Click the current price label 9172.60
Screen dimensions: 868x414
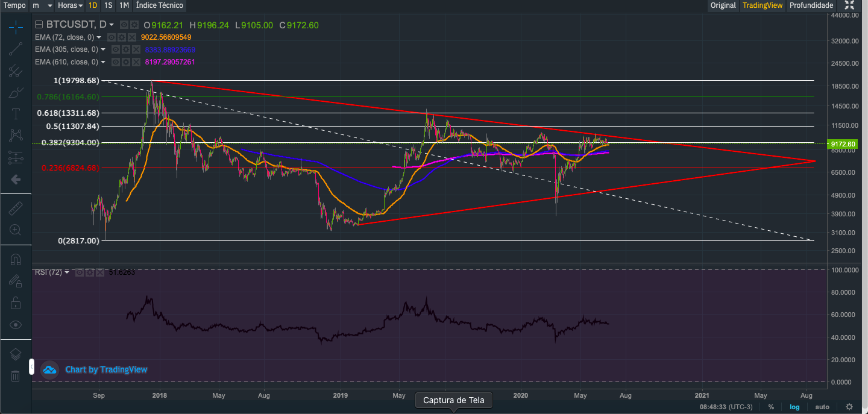tap(843, 144)
